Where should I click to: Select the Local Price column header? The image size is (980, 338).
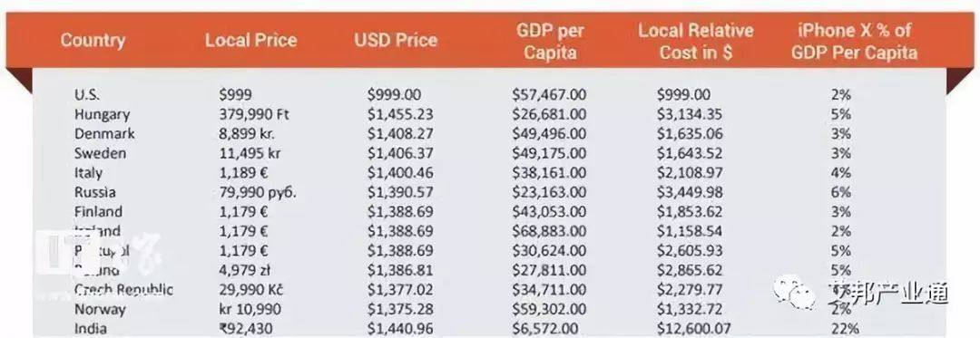pos(250,41)
